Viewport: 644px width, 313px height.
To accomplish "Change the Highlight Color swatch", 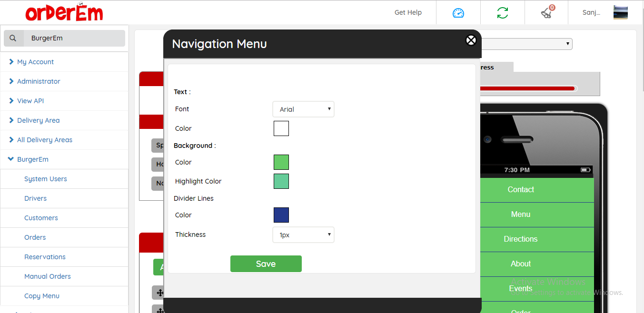I will 281,181.
